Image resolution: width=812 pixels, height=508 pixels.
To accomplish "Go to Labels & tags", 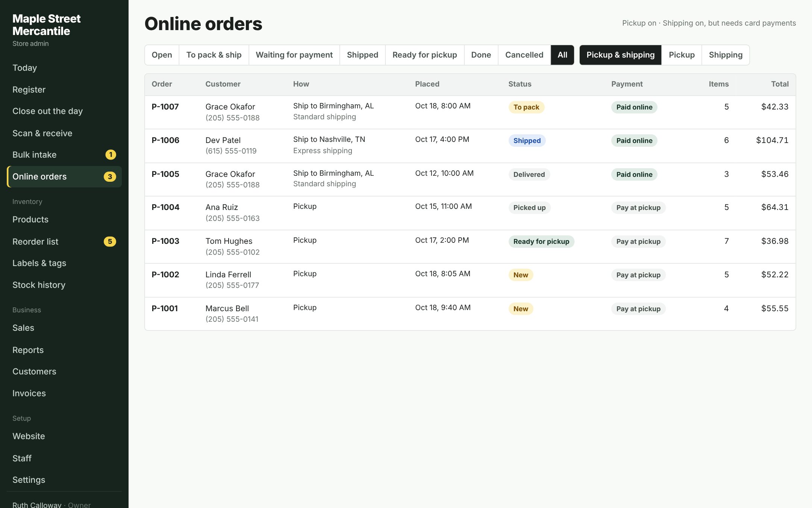I will pos(64,263).
